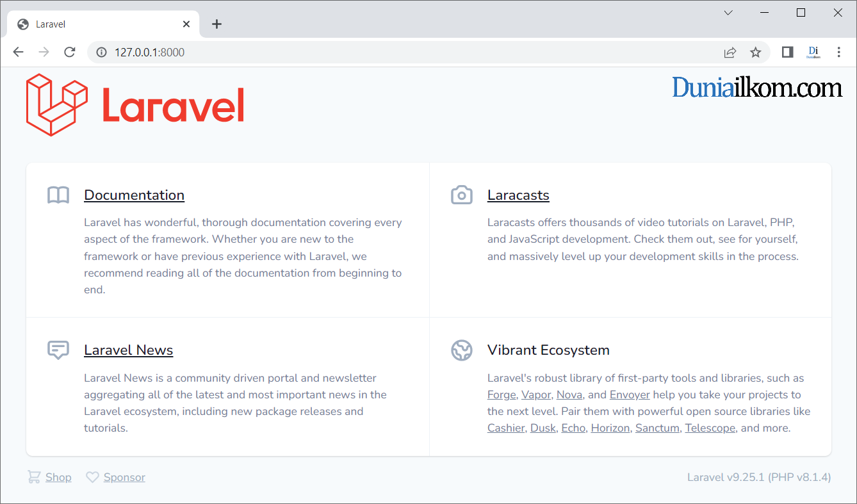Open Chrome three-dot menu
This screenshot has width=857, height=504.
[x=839, y=53]
